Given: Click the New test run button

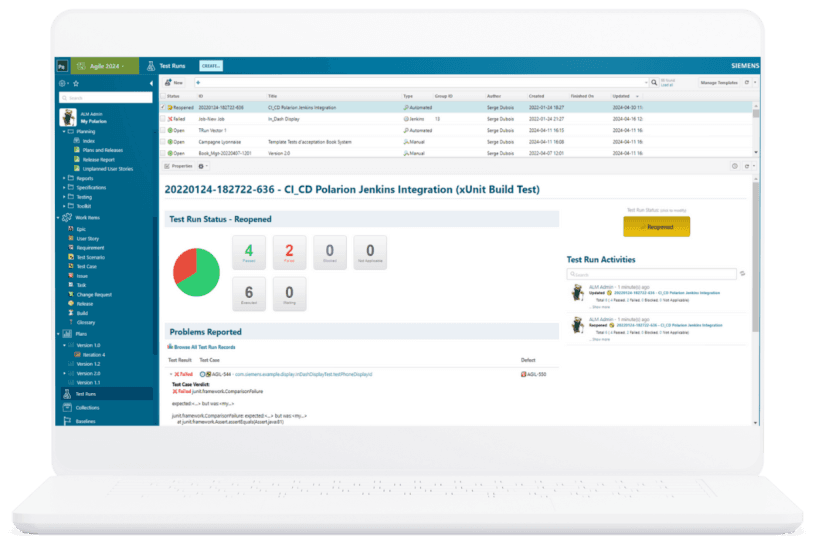Looking at the screenshot, I should [x=174, y=83].
